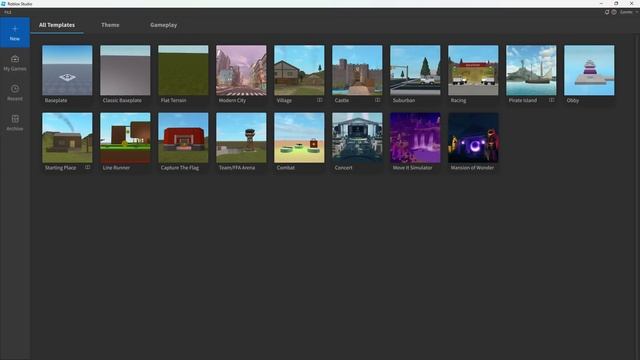Select the Classic Baseplate template thumbnail
Image resolution: width=640 pixels, height=360 pixels.
(x=125, y=70)
